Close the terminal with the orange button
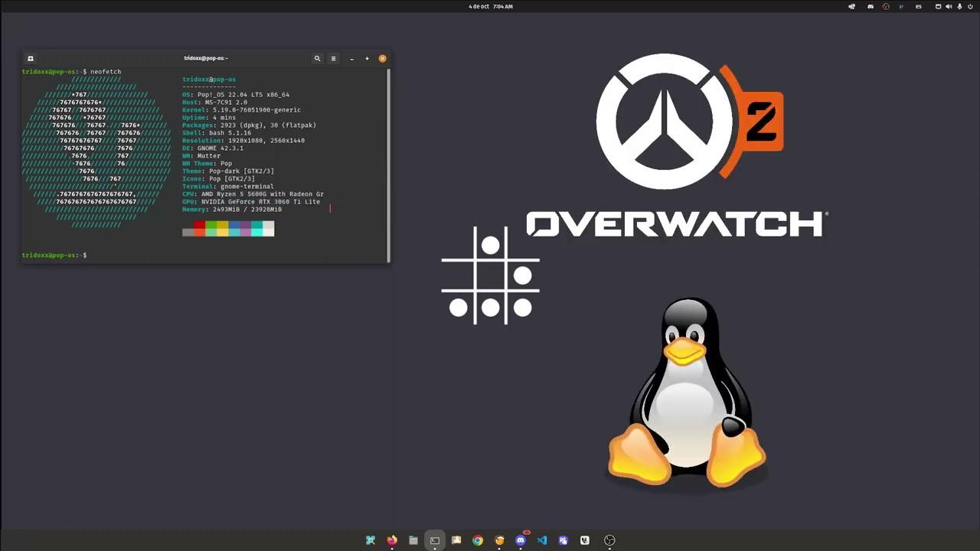Image resolution: width=980 pixels, height=551 pixels. [382, 58]
